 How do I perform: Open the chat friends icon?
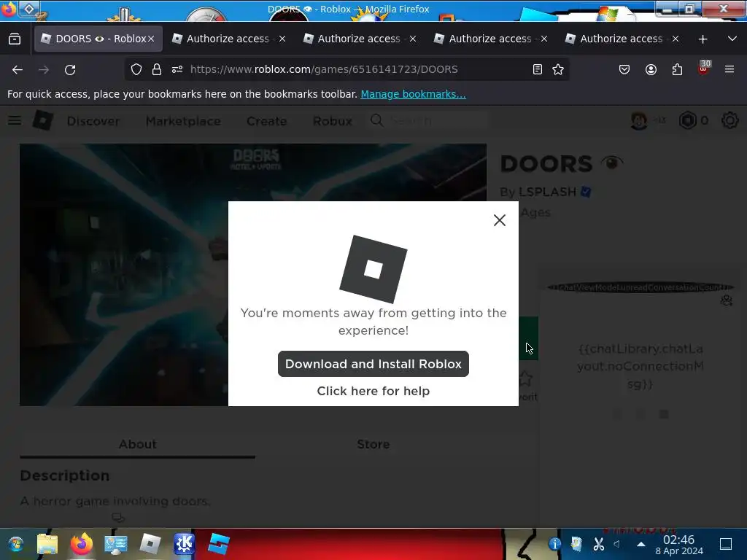pyautogui.click(x=726, y=300)
